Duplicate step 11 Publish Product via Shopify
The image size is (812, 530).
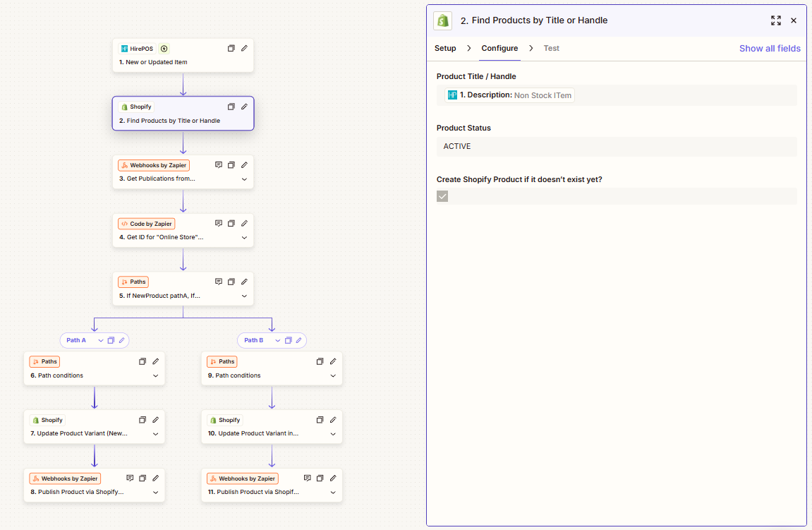pos(320,478)
